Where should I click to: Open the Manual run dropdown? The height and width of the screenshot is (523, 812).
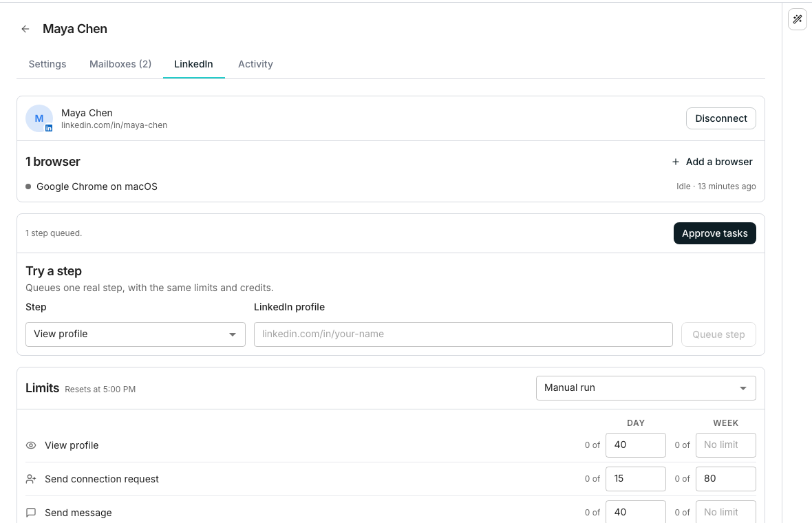point(645,388)
